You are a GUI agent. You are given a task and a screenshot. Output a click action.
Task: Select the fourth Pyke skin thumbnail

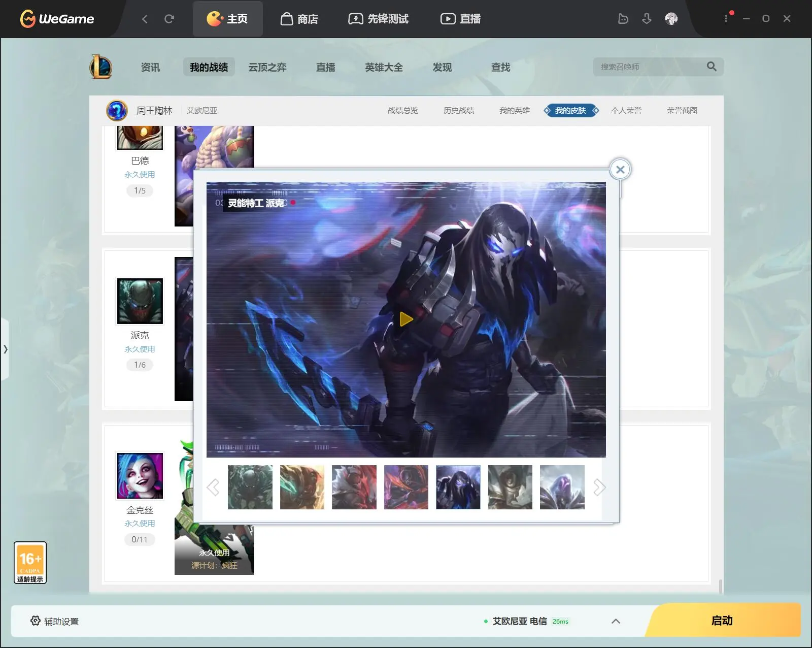click(406, 487)
